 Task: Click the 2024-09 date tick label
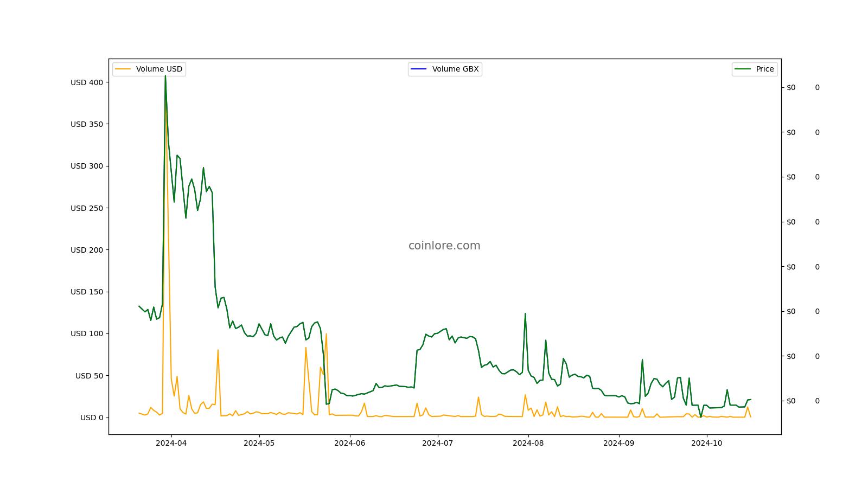(619, 443)
